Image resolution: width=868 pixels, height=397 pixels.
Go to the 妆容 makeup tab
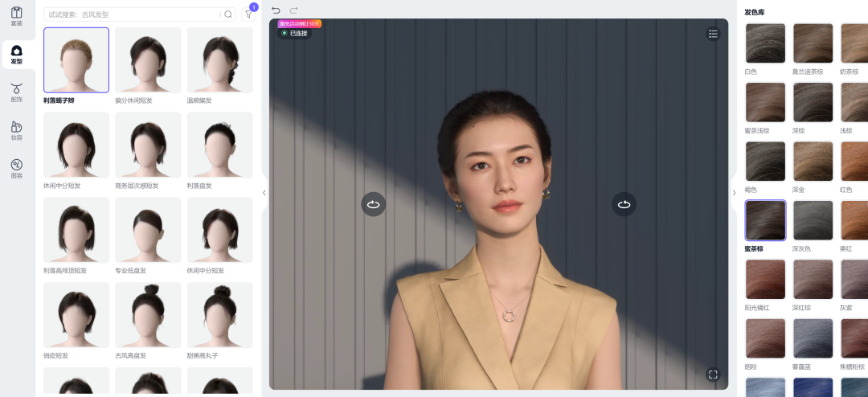[17, 131]
